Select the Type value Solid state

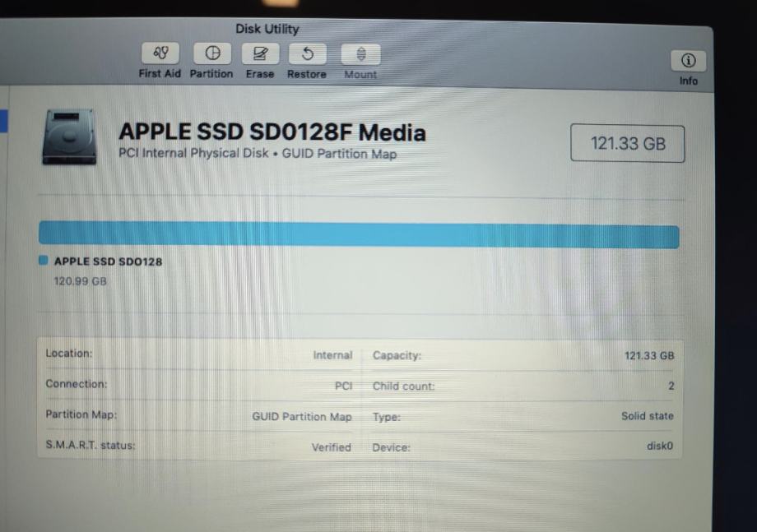648,416
